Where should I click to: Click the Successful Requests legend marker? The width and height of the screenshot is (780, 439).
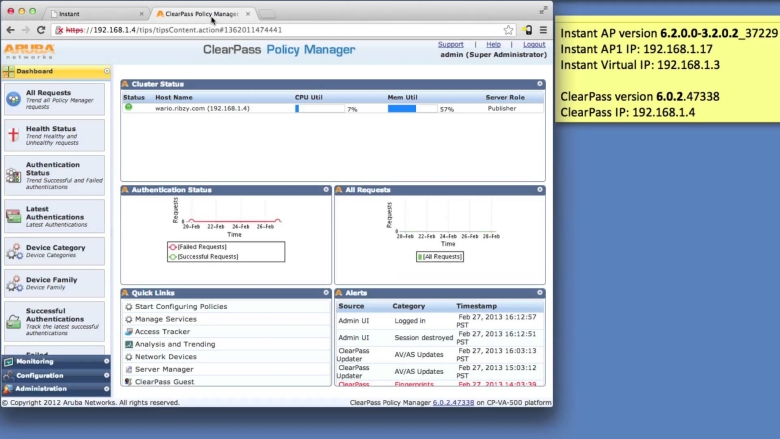[x=173, y=257]
